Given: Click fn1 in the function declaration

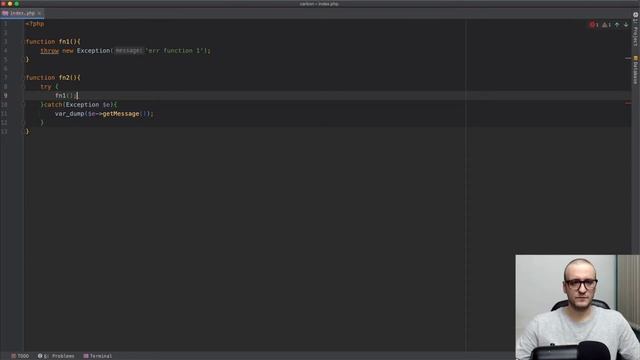Looking at the screenshot, I should (x=64, y=42).
